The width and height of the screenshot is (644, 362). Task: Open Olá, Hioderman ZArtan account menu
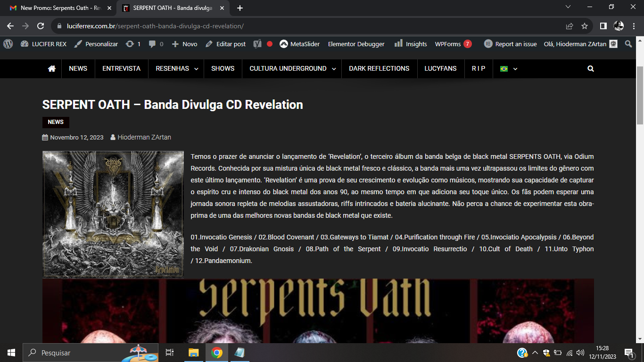click(580, 44)
